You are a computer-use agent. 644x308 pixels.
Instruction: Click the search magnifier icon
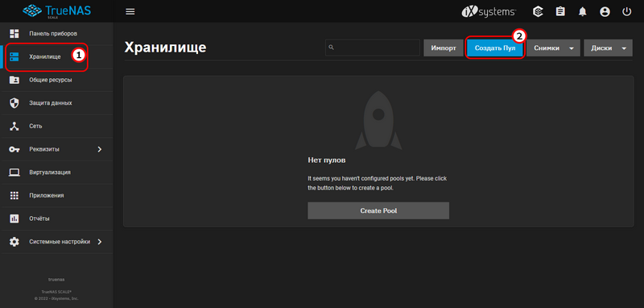(331, 48)
